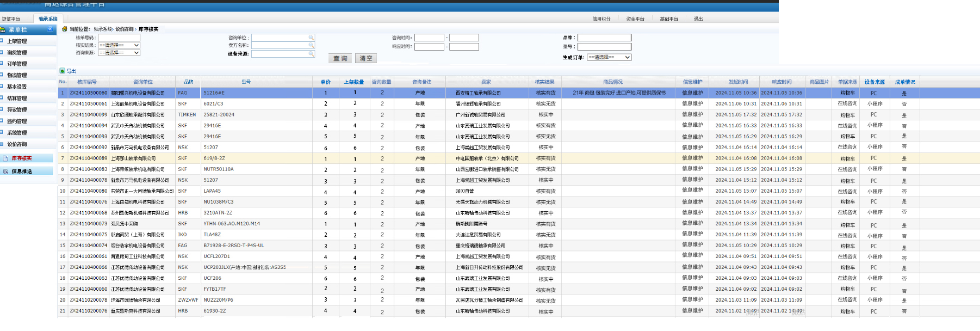Image resolution: width=980 pixels, height=331 pixels.
Task: Open 信息推送 icon in the sidebar
Action: pyautogui.click(x=5, y=171)
